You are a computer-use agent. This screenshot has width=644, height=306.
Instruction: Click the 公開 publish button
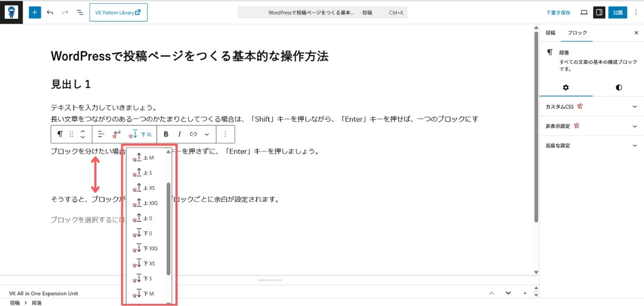point(618,12)
